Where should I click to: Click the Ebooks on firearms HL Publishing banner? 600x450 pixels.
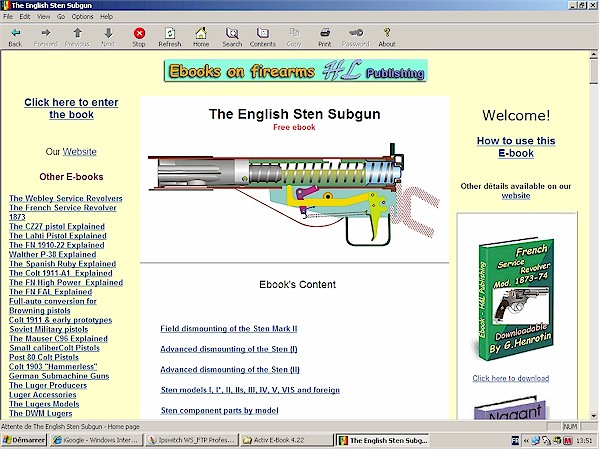(x=295, y=71)
